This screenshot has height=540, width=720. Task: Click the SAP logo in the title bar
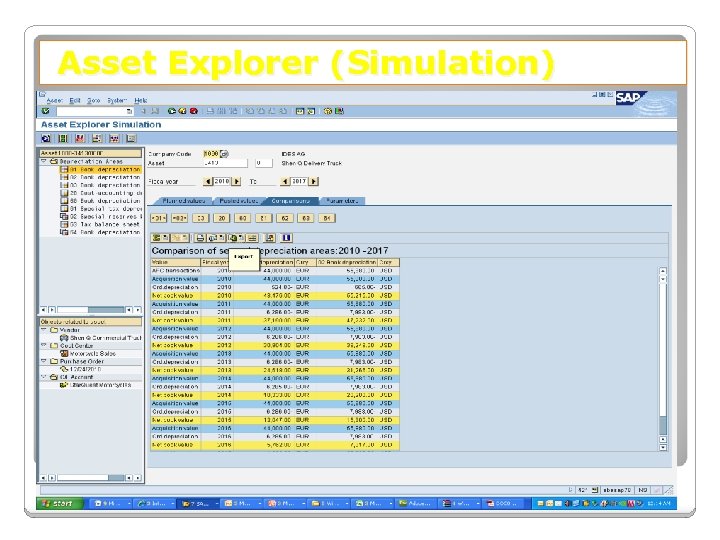point(629,98)
